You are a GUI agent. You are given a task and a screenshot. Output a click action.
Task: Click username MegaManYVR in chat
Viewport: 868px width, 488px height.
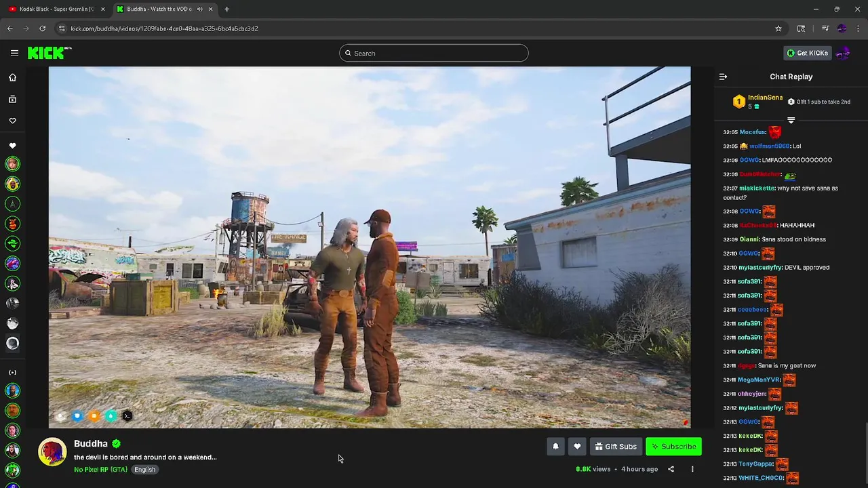pos(759,380)
